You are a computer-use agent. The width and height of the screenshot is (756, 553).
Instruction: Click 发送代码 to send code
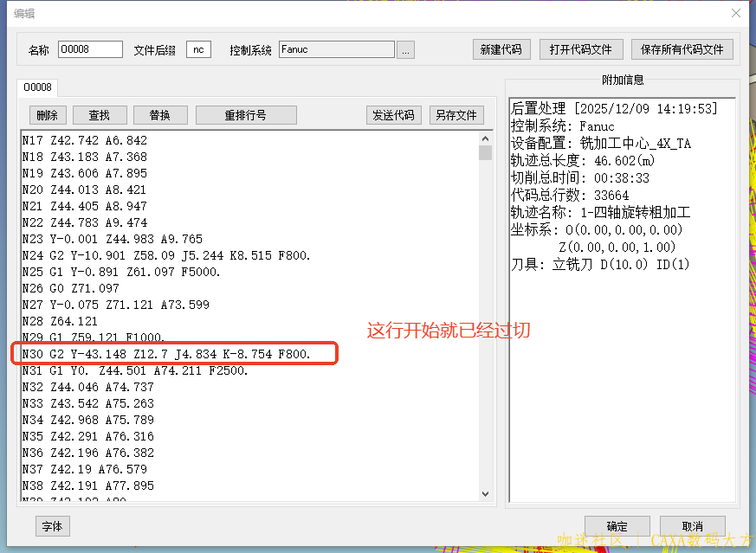394,114
